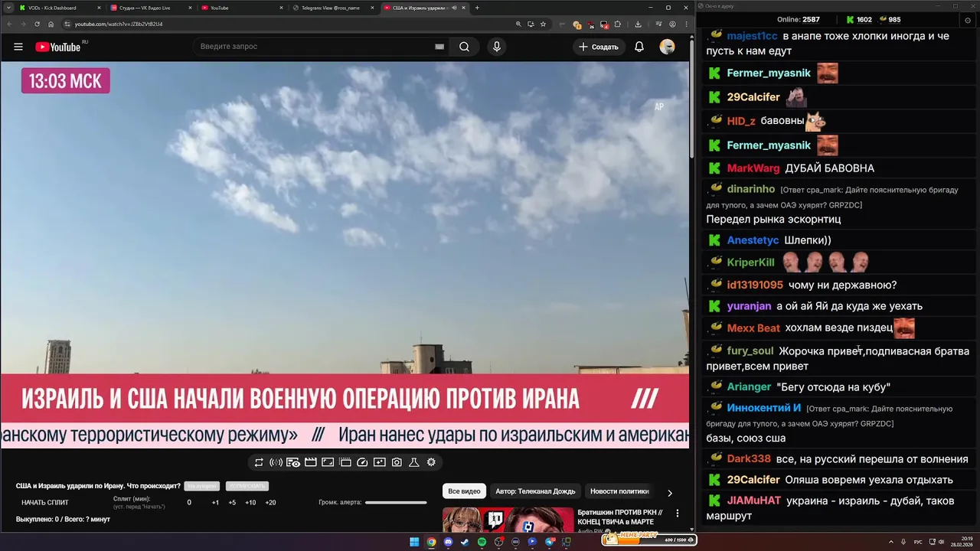980x551 pixels.
Task: Click username MarkWarg in chat
Action: [753, 168]
